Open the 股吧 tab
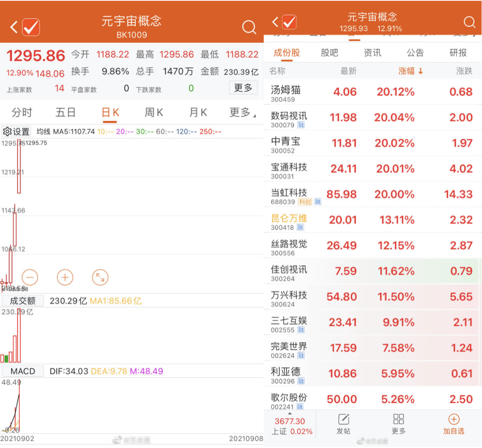This screenshot has width=482, height=448. click(x=329, y=53)
